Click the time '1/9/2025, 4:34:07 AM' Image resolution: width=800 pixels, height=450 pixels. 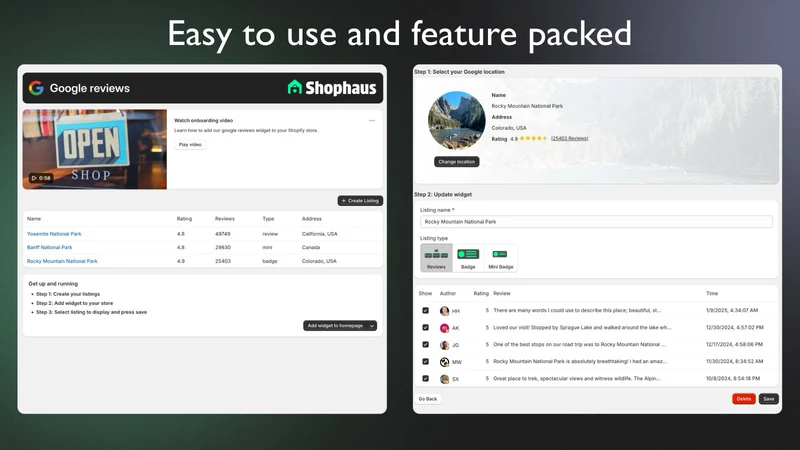coord(732,310)
